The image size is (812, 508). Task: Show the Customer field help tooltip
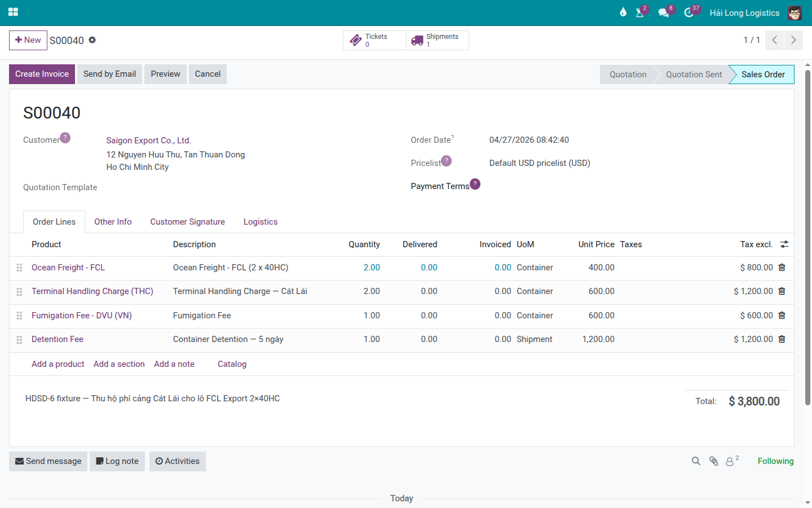(65, 138)
